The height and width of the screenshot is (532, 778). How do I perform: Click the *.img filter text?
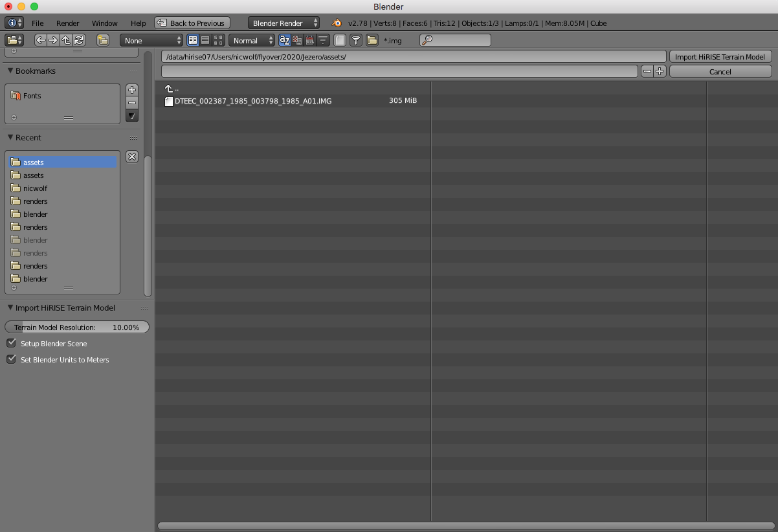(x=392, y=40)
